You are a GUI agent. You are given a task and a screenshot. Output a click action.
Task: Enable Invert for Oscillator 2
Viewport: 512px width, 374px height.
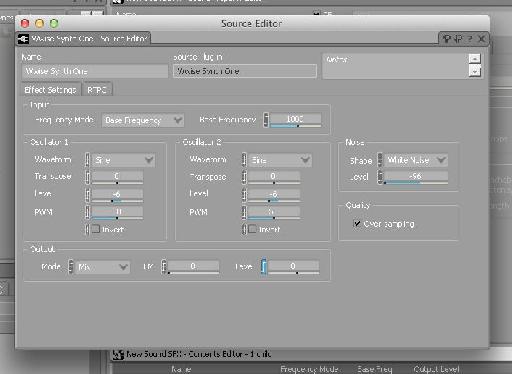(x=252, y=229)
